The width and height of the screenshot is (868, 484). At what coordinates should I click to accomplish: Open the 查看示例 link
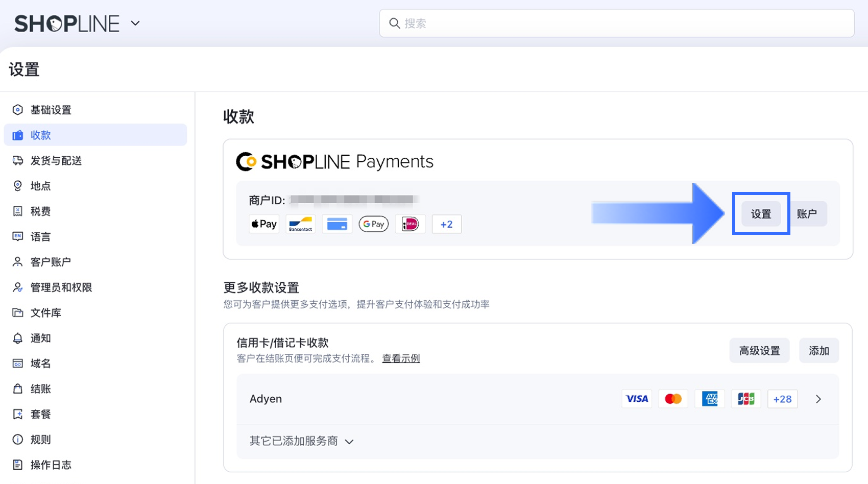(401, 358)
